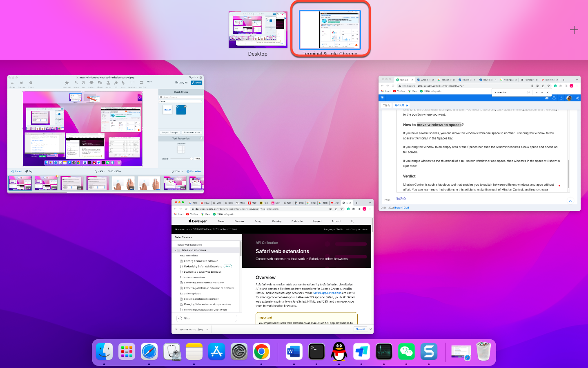Select the Callout tool in Snagit toolbar
The width and height of the screenshot is (588, 368).
click(91, 83)
